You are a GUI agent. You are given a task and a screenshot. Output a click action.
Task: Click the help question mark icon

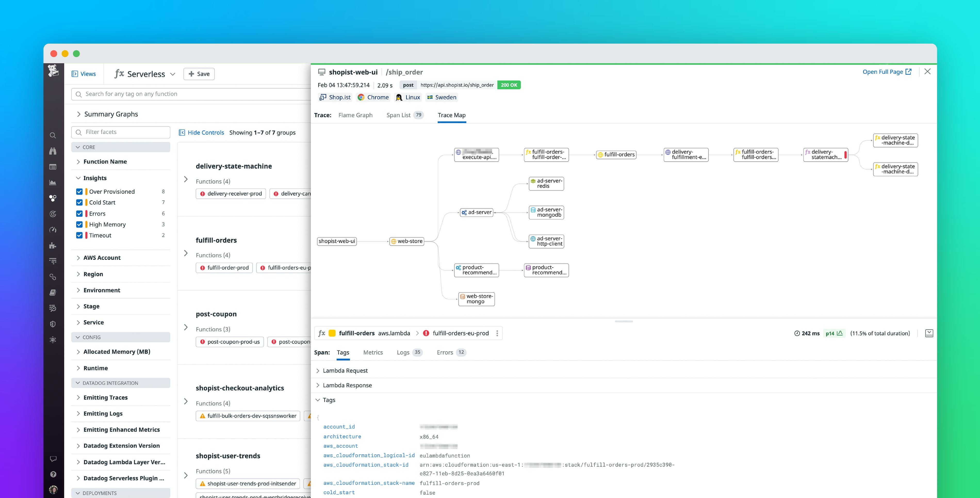(53, 475)
